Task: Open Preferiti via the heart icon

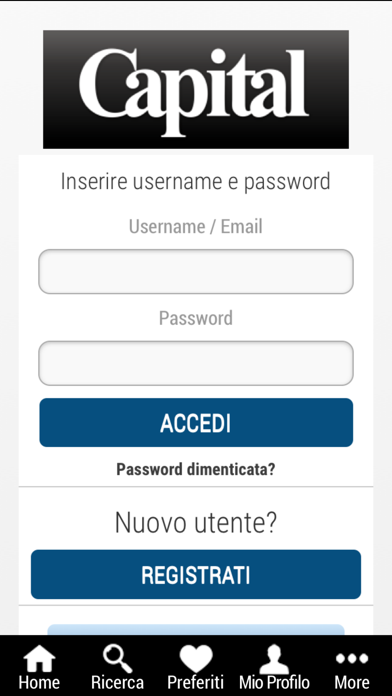Action: pos(196,659)
